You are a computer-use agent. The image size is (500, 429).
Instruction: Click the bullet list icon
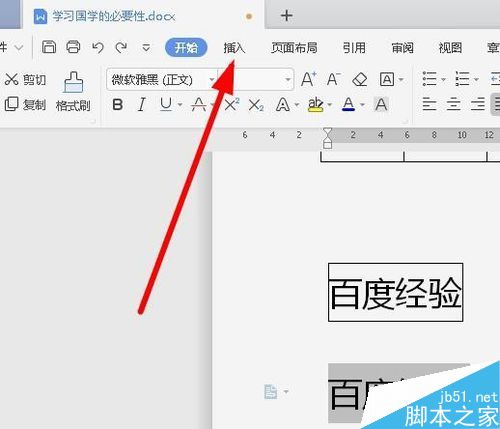[429, 79]
